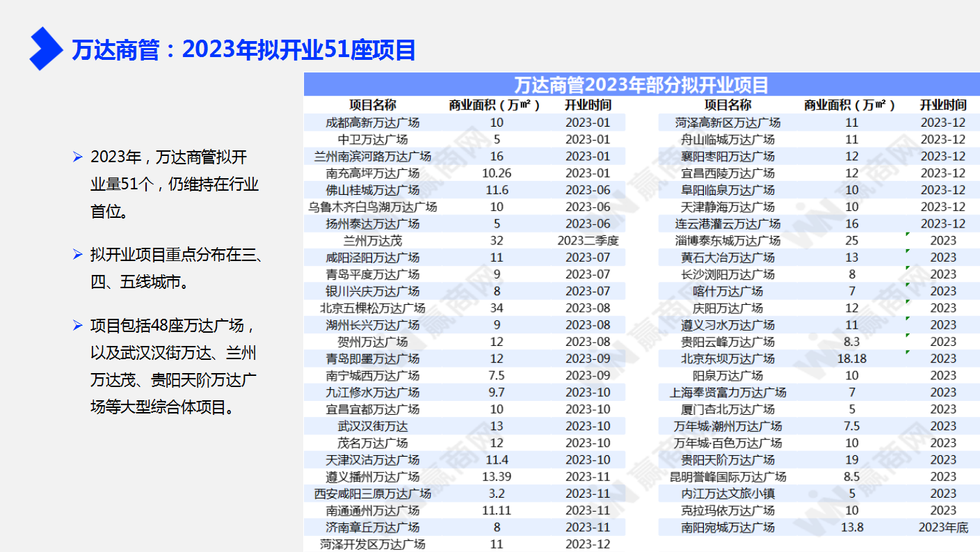
Task: Select cell 昆明誉峰国际万达广场
Action: pos(728,477)
